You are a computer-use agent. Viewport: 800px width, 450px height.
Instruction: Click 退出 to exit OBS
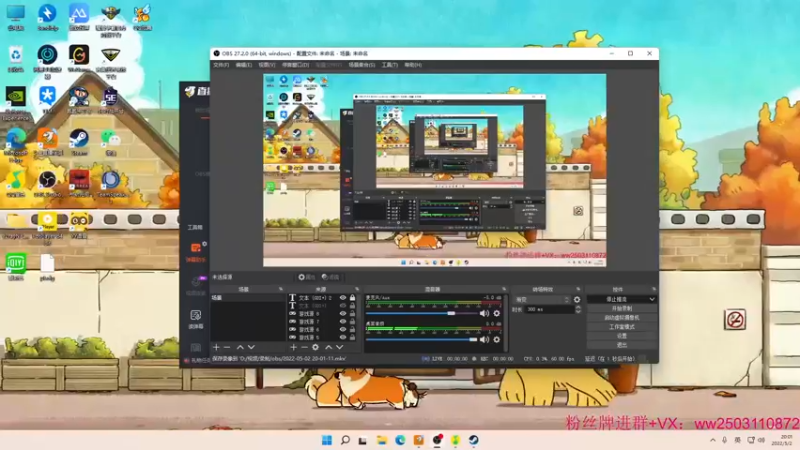[x=621, y=345]
